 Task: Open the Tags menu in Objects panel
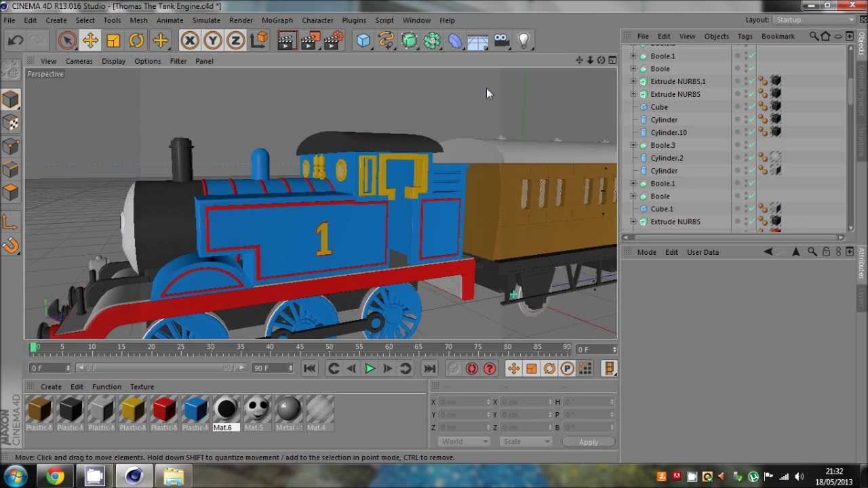[745, 36]
